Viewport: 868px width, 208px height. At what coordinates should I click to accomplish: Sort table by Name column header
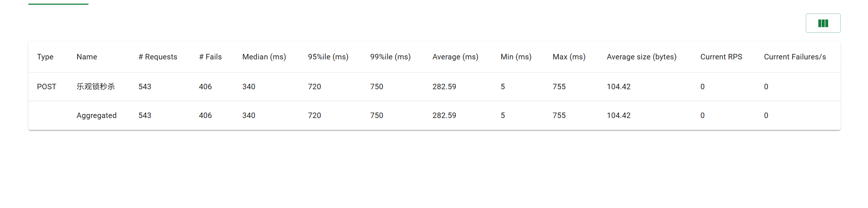[87, 57]
